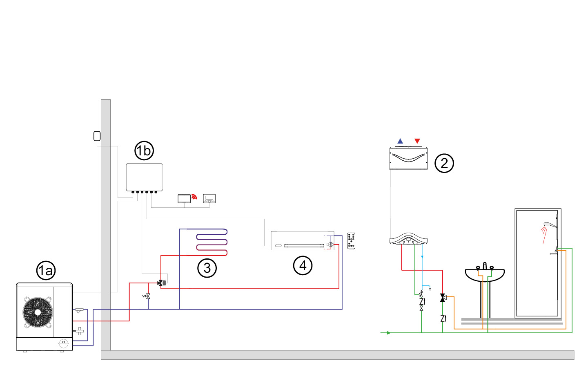
Task: Click the safety valve group on green pipe
Action: point(422,301)
